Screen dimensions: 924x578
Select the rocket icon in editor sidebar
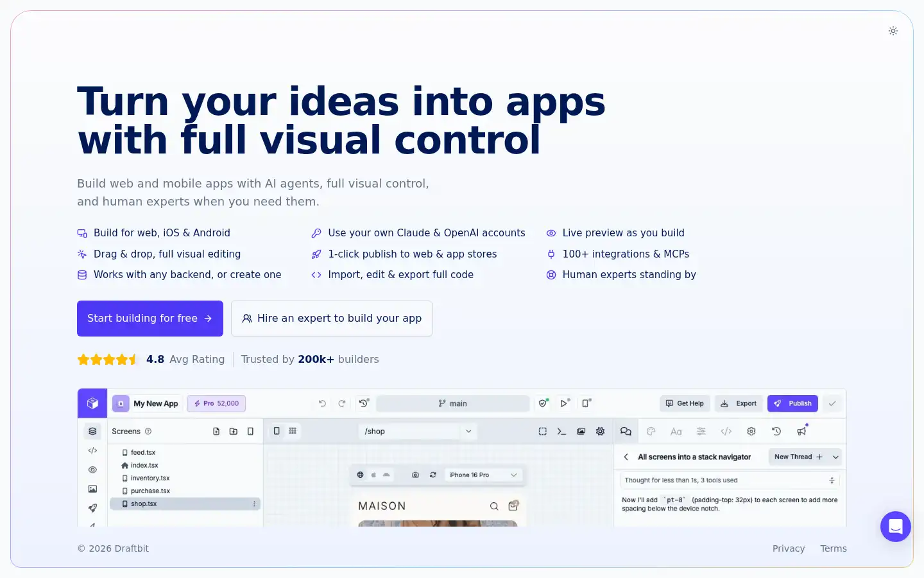pyautogui.click(x=92, y=508)
